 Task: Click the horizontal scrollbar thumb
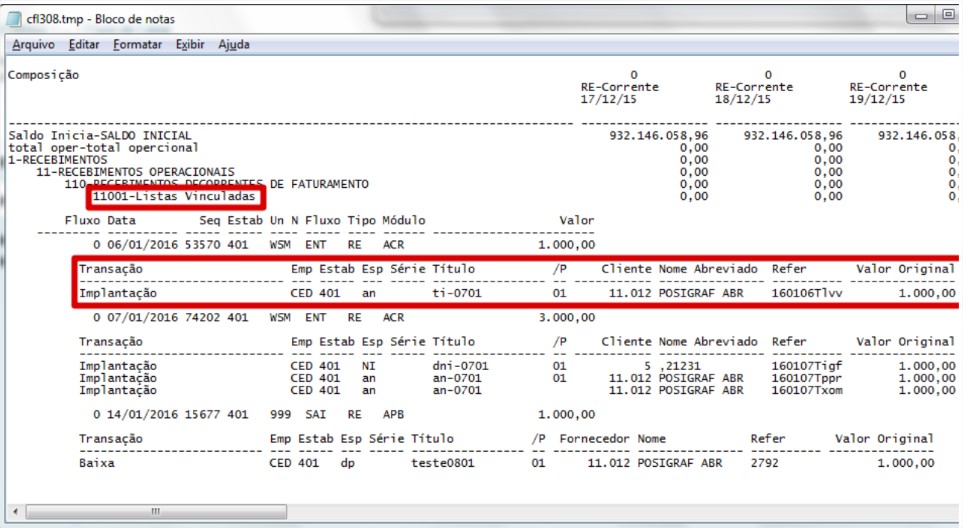(x=156, y=511)
